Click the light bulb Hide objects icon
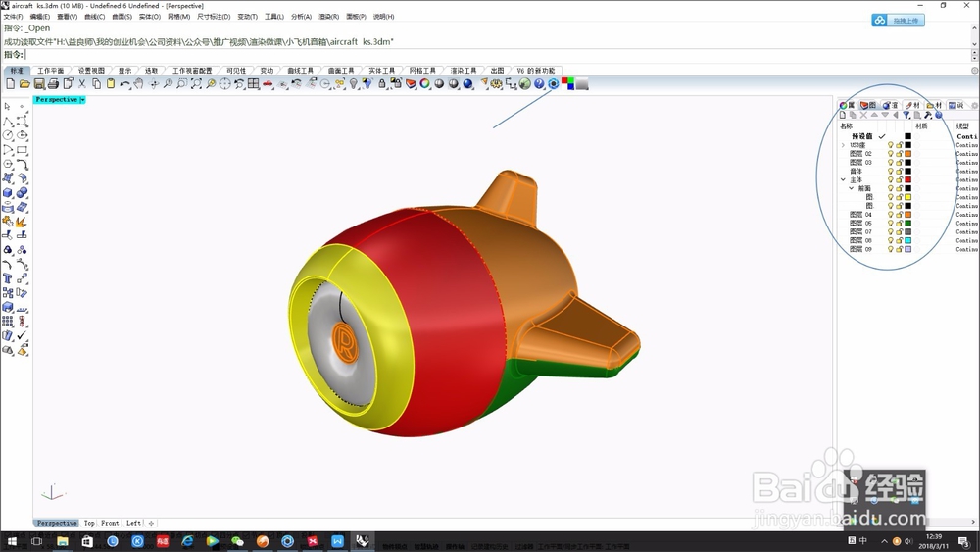This screenshot has height=552, width=980. tap(354, 83)
